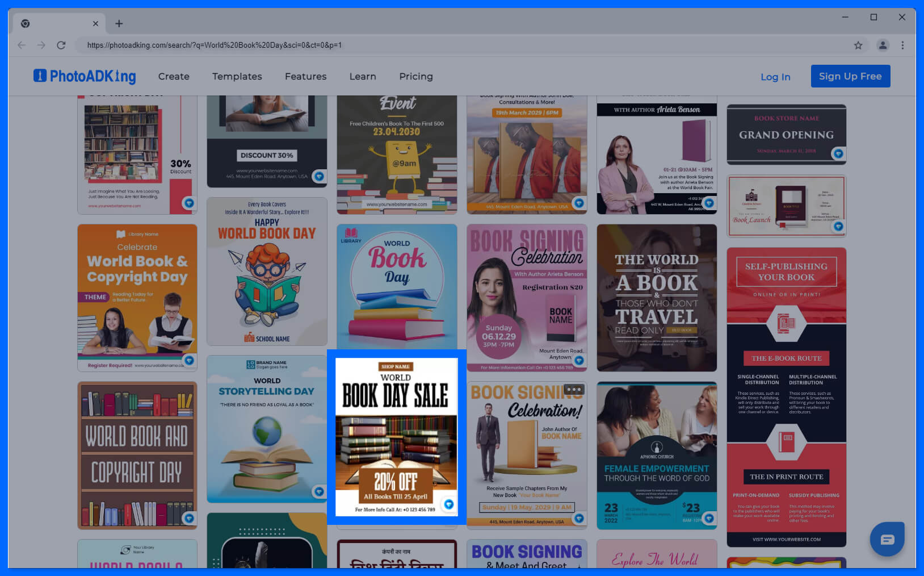Image resolution: width=924 pixels, height=576 pixels.
Task: Go back to the previous page
Action: (22, 45)
